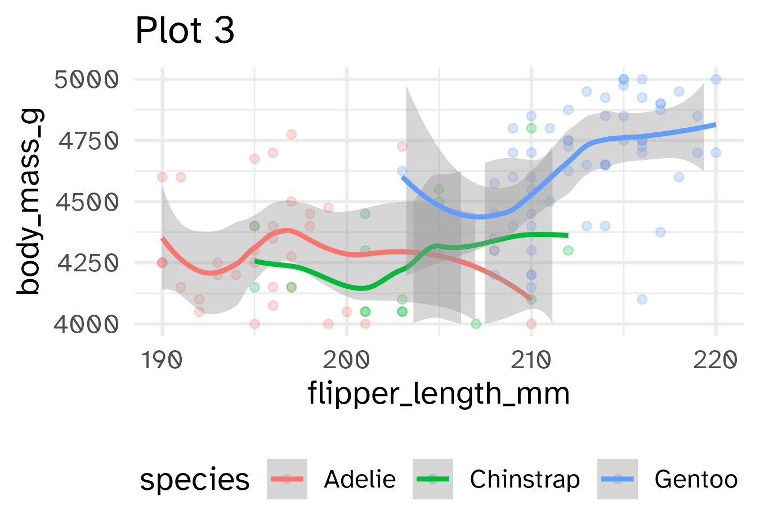Click the green Chinstrap point near 4800

(531, 128)
